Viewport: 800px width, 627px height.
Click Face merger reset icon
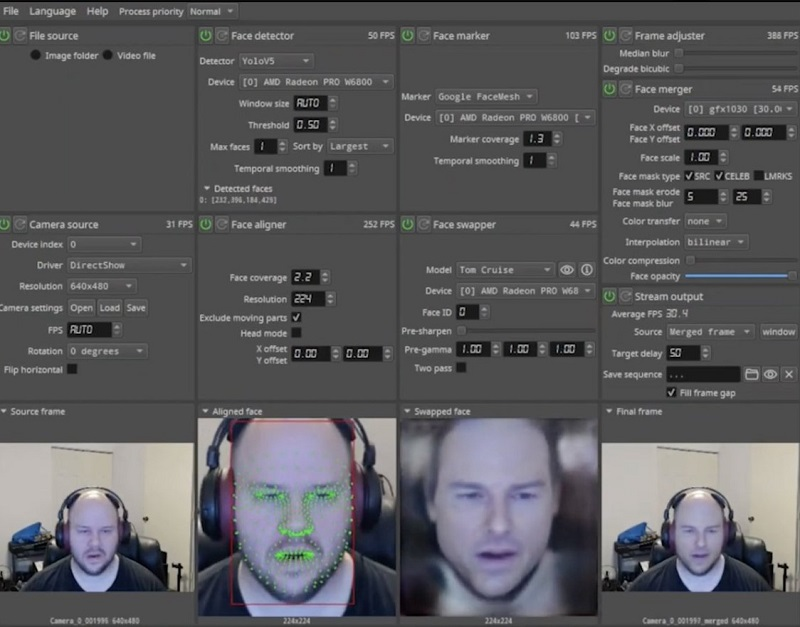pos(626,89)
